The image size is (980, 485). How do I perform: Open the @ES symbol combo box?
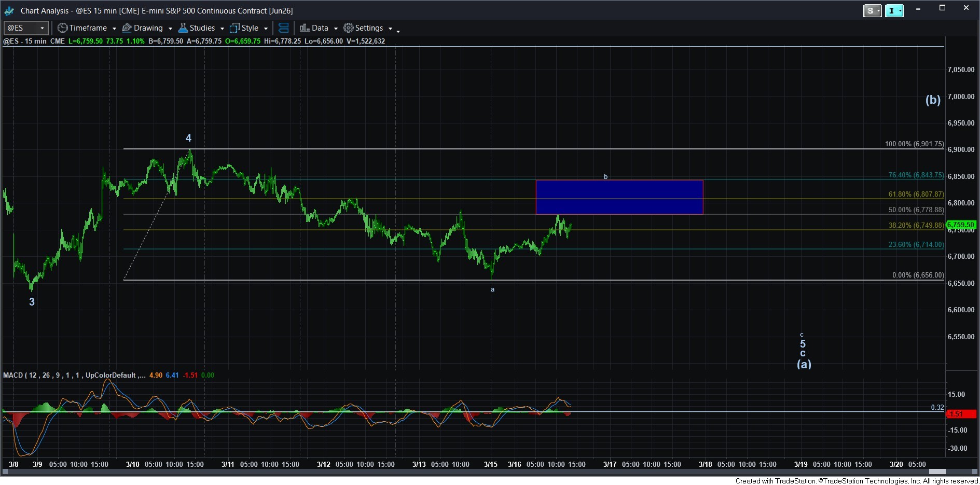coord(26,28)
